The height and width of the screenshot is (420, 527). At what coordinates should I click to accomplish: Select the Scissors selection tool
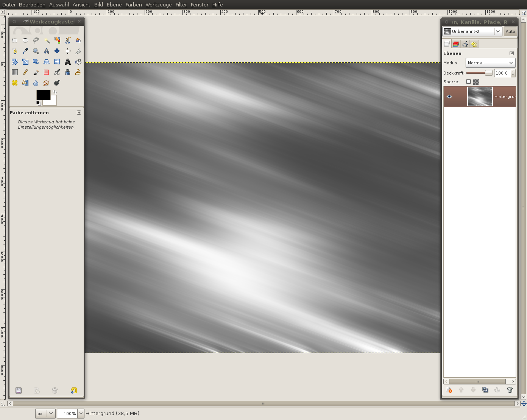tap(68, 40)
